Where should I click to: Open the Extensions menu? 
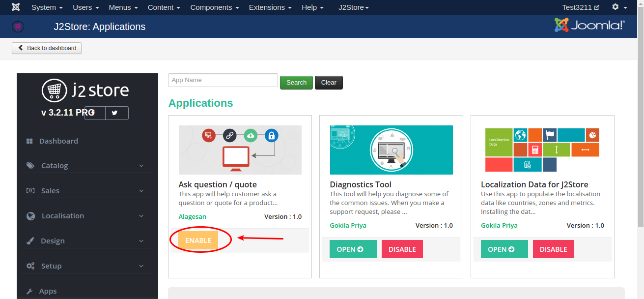click(270, 7)
